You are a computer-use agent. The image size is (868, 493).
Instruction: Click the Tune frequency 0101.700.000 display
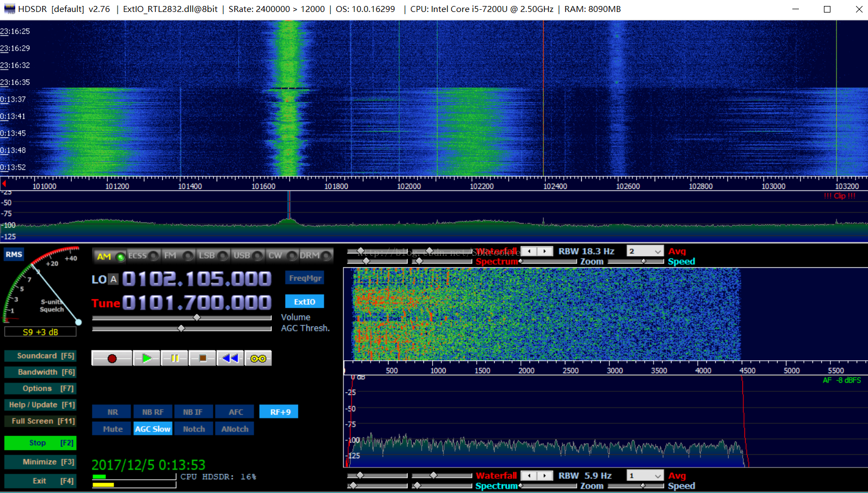coord(197,303)
